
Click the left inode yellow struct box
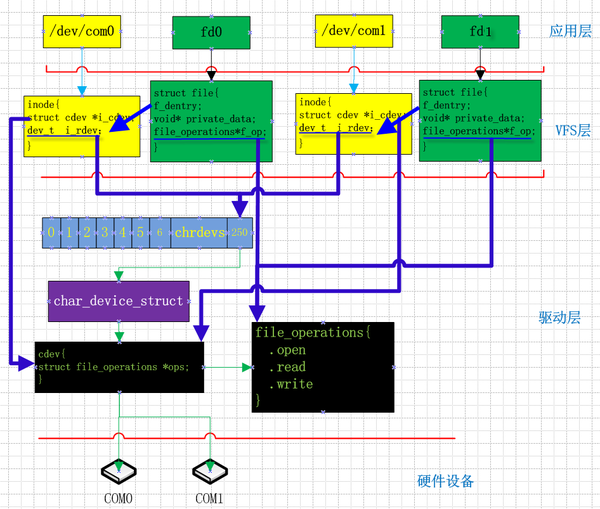click(x=82, y=126)
